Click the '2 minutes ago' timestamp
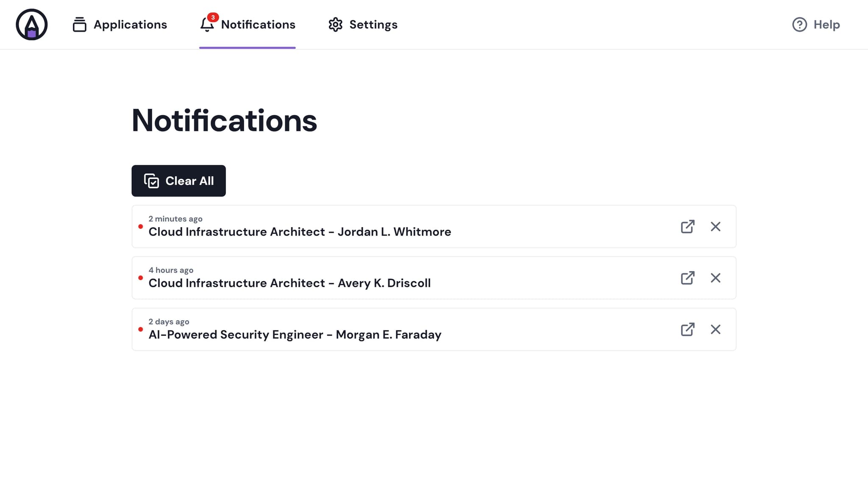 tap(175, 219)
